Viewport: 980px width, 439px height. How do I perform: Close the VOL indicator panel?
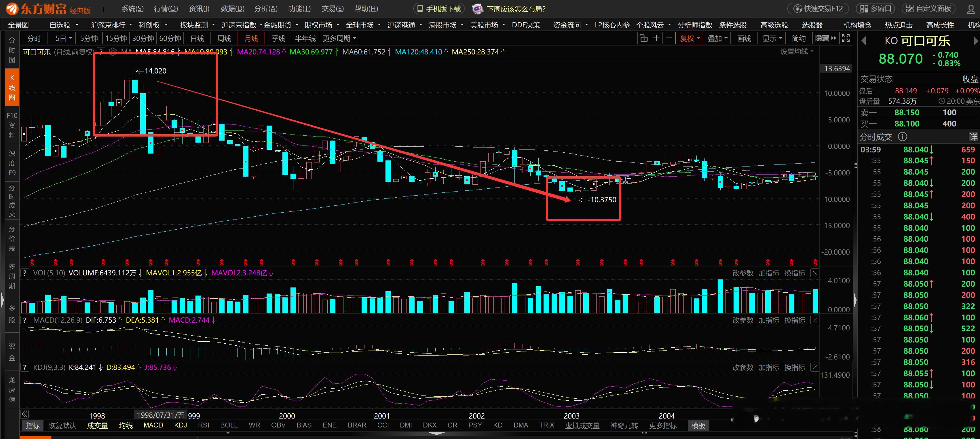coord(814,273)
